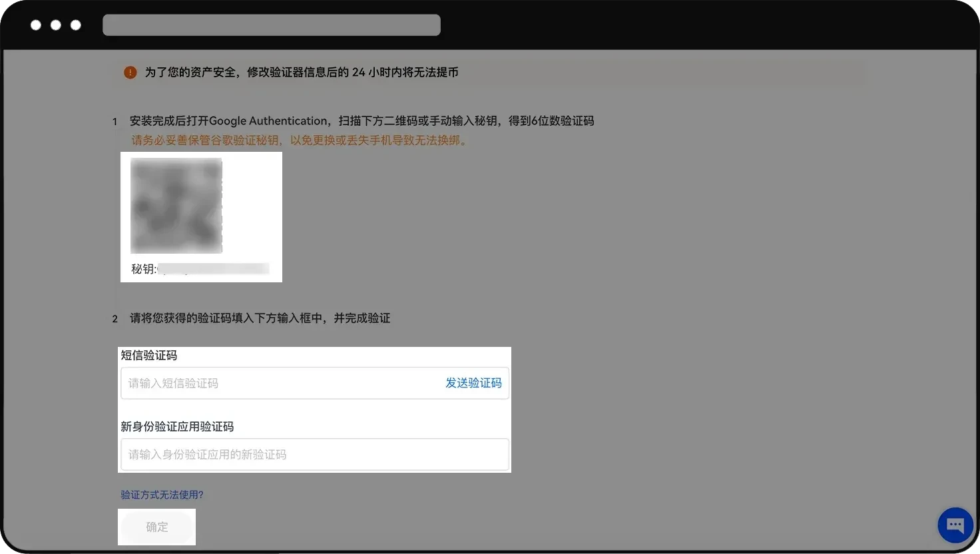Click the second window control dot
This screenshot has width=980, height=554.
click(56, 25)
